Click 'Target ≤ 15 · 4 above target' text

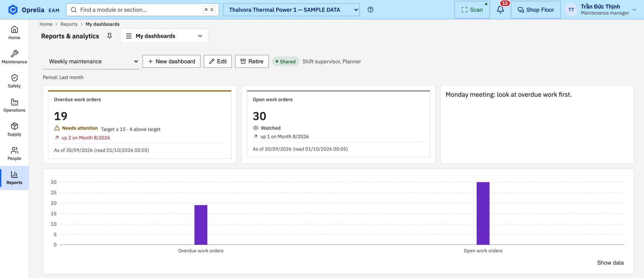(x=131, y=129)
